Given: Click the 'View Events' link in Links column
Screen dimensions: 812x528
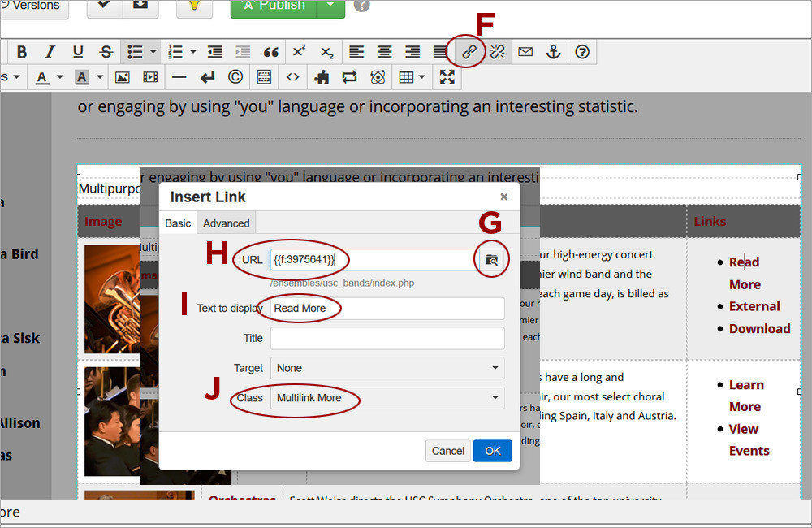Looking at the screenshot, I should click(x=749, y=440).
